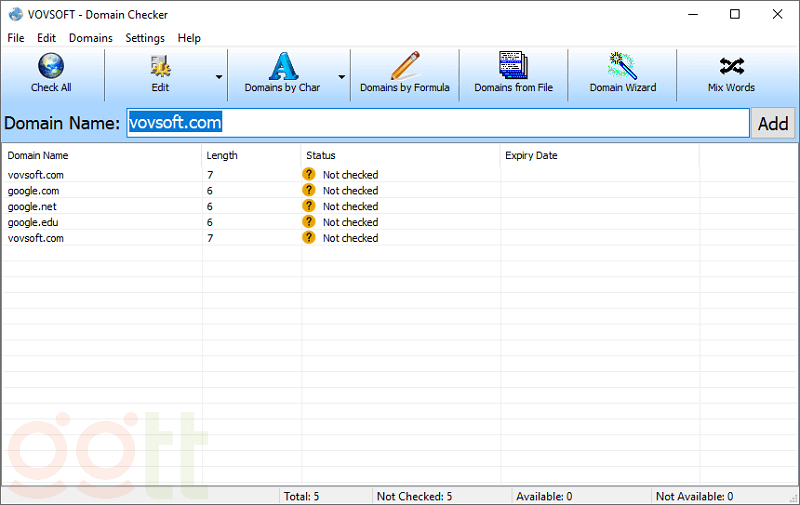Screen dimensions: 800x505
Task: Open the Mix Words shuffle tool
Action: click(x=731, y=74)
